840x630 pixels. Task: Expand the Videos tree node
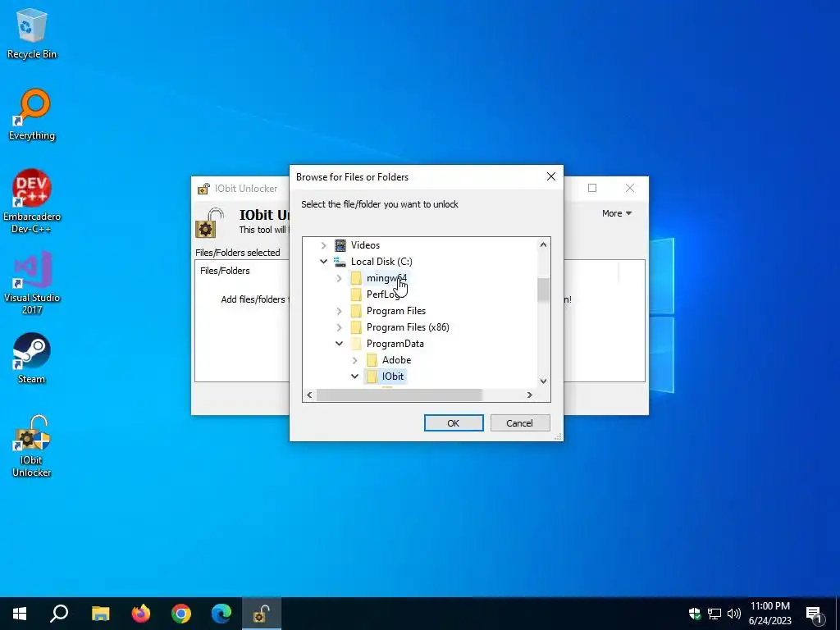[323, 245]
